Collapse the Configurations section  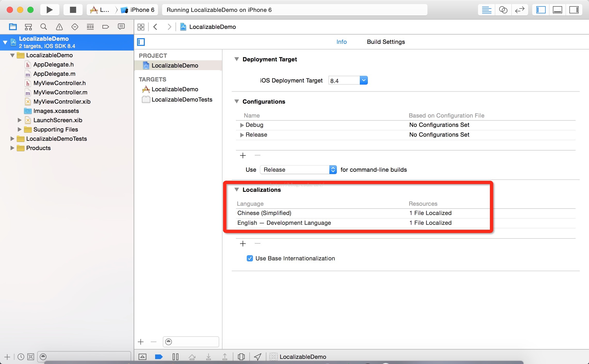pos(236,101)
